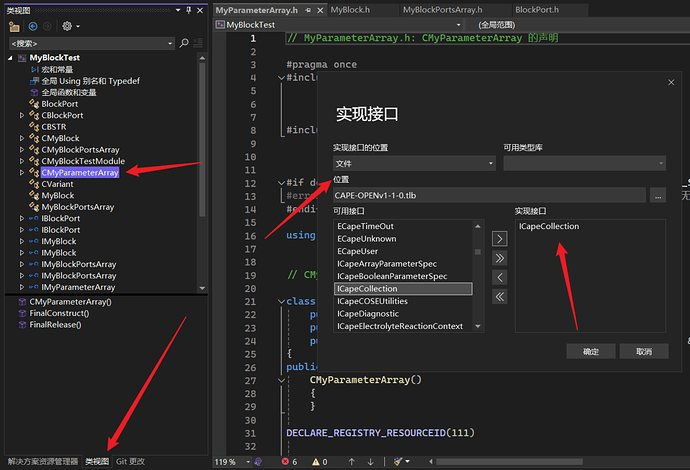Click the single > add interface button
Viewport: 690px width, 470px height.
click(499, 239)
